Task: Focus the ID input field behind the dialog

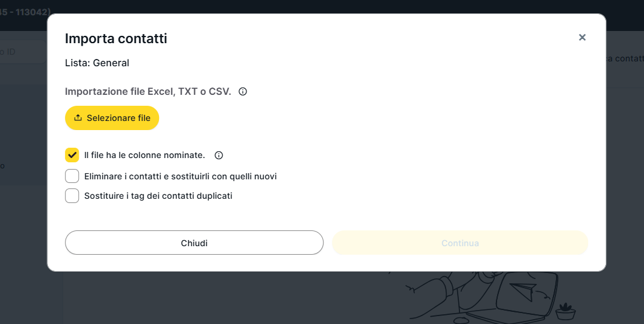Action: [x=24, y=52]
